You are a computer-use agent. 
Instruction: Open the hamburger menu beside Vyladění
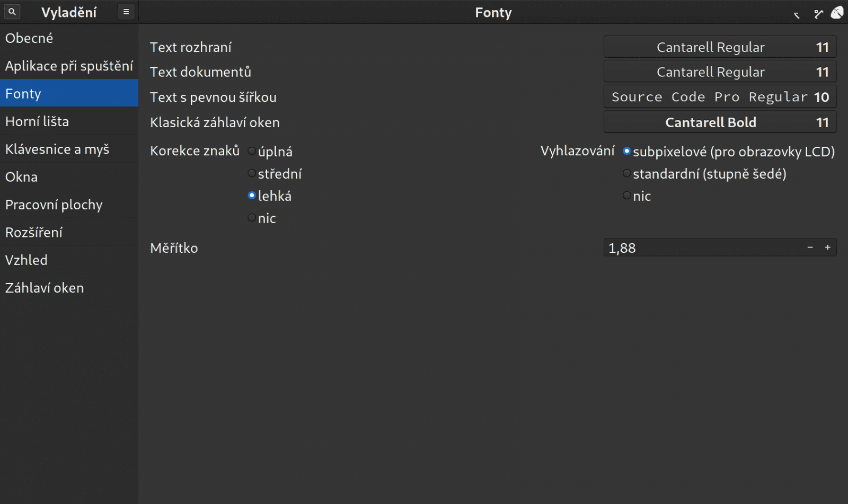[x=126, y=12]
